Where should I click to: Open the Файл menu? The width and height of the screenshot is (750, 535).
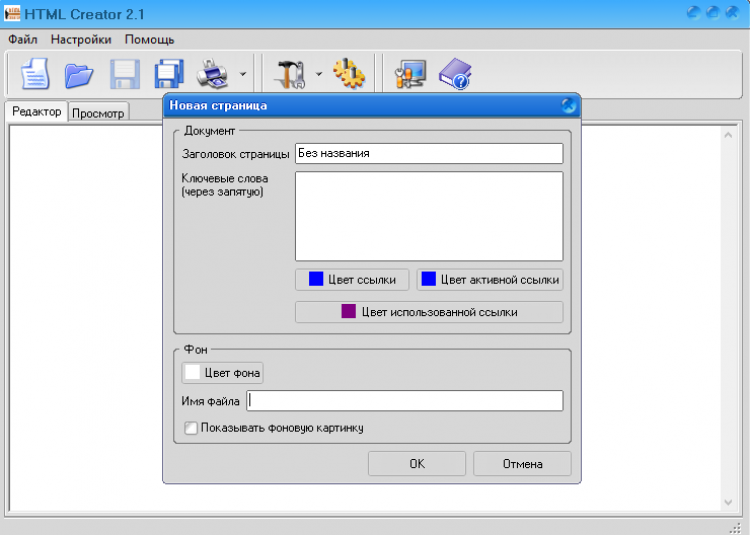22,39
